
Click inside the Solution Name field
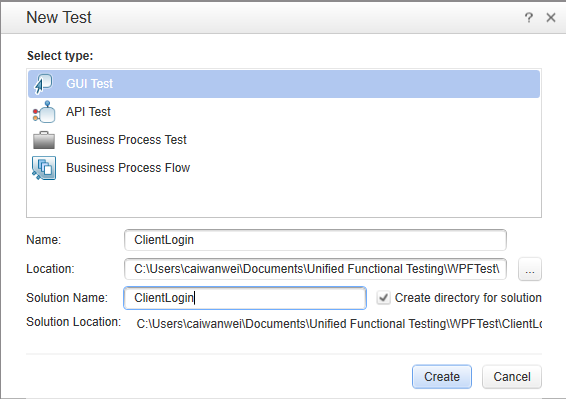(x=245, y=298)
